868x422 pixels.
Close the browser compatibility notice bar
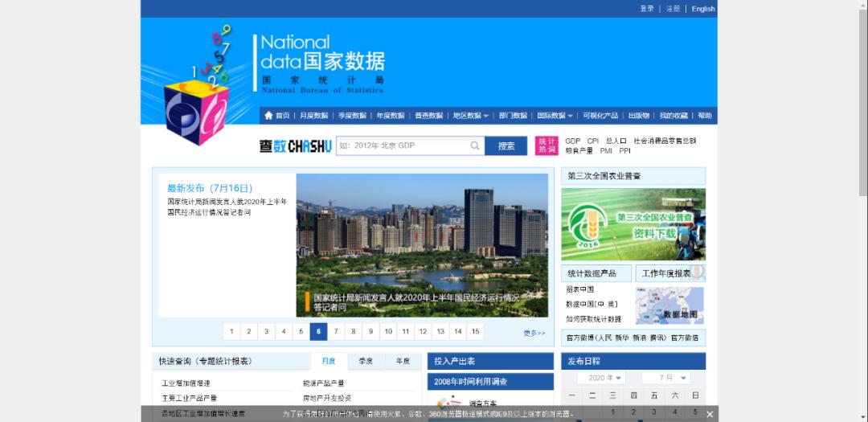[x=710, y=414]
